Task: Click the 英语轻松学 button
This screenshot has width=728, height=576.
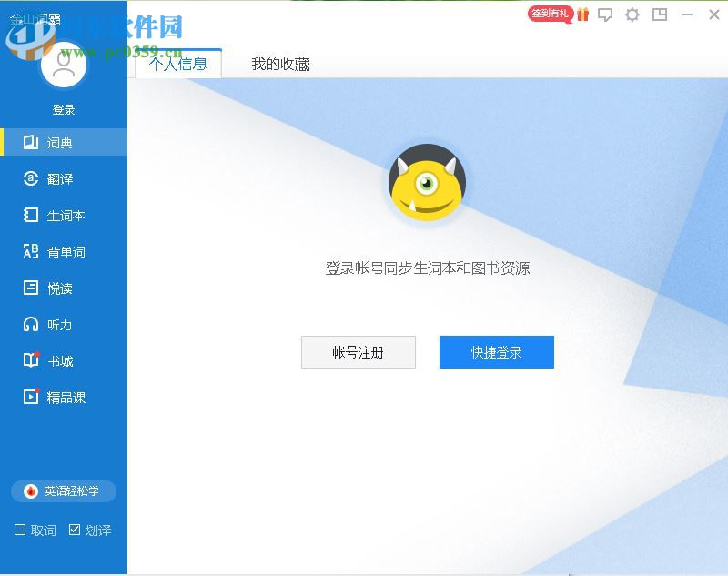Action: 64,491
